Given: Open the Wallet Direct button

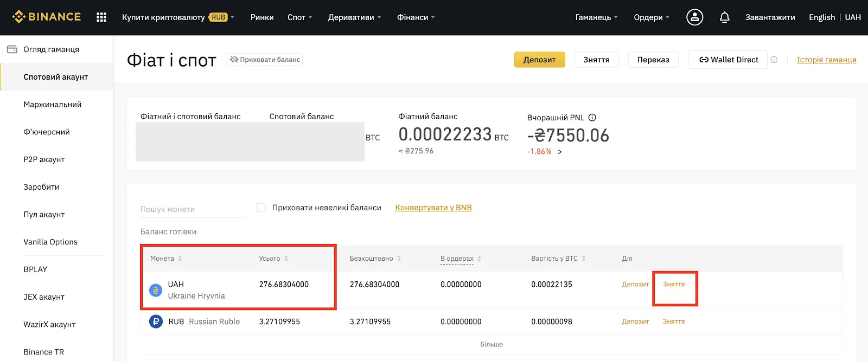Looking at the screenshot, I should [728, 60].
